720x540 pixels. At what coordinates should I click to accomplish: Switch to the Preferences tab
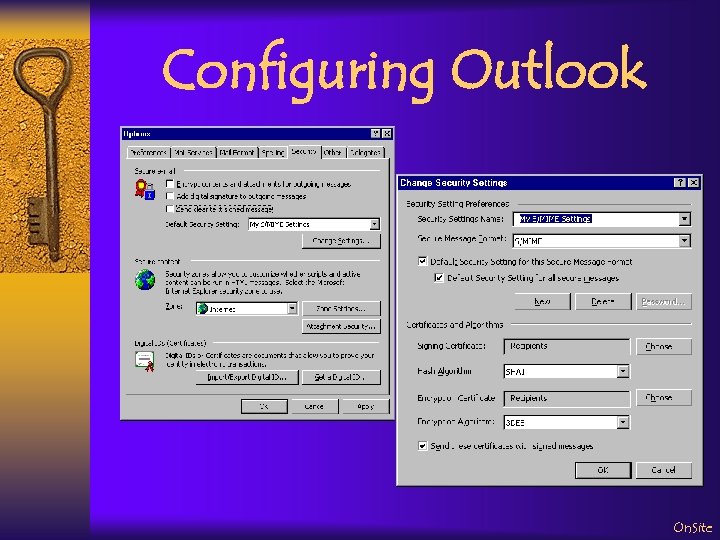(147, 152)
